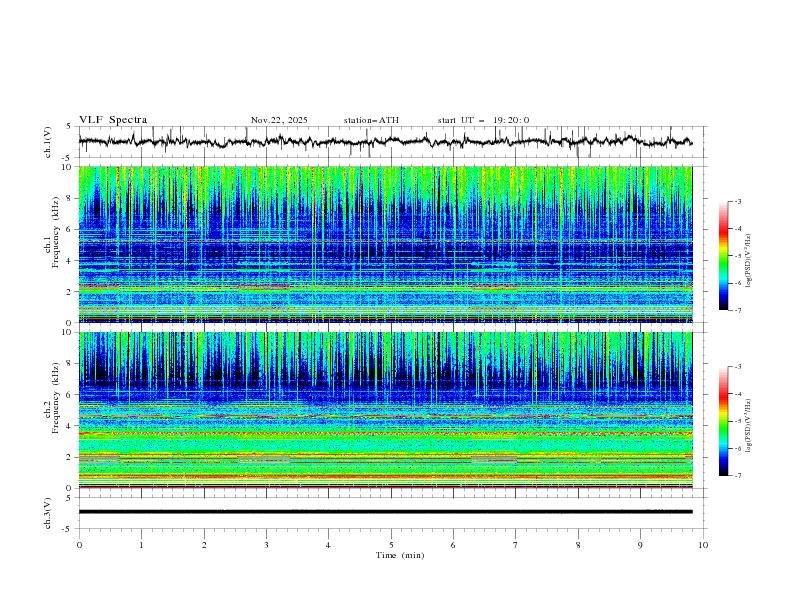Click the "station=ATH" header label
Screen dimensions: 792x612
(x=371, y=120)
